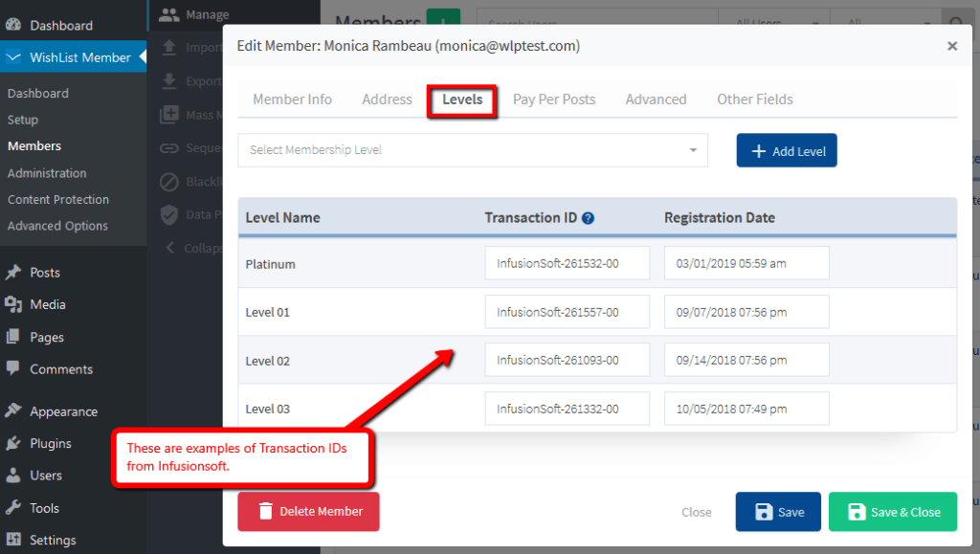
Task: Open the Other Fields tab
Action: [x=754, y=100]
